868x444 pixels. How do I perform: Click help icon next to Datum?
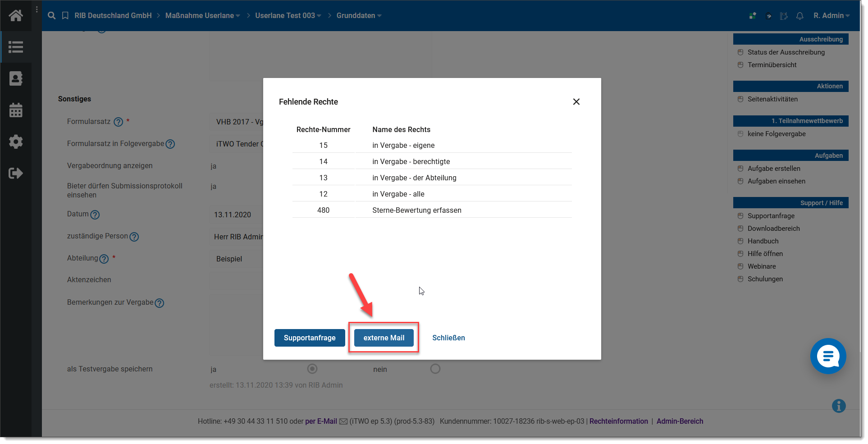click(95, 215)
